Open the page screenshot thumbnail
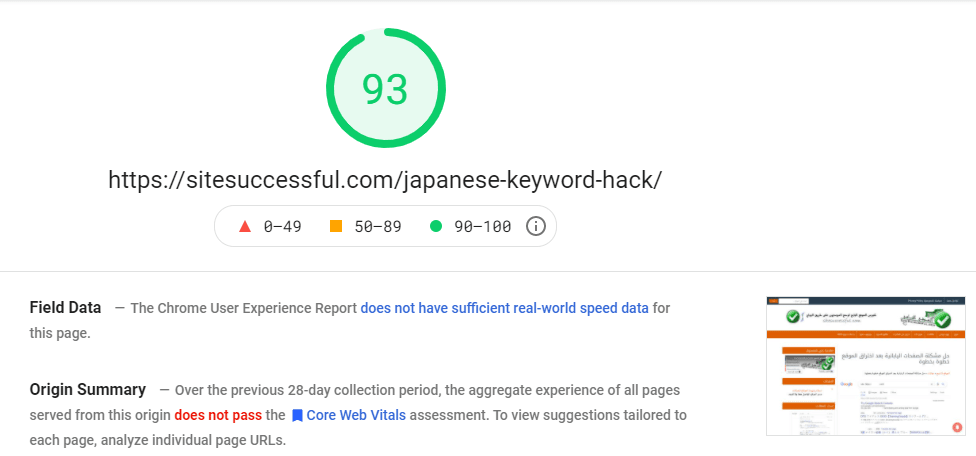Screen dimensions: 976x456 pyautogui.click(x=865, y=366)
